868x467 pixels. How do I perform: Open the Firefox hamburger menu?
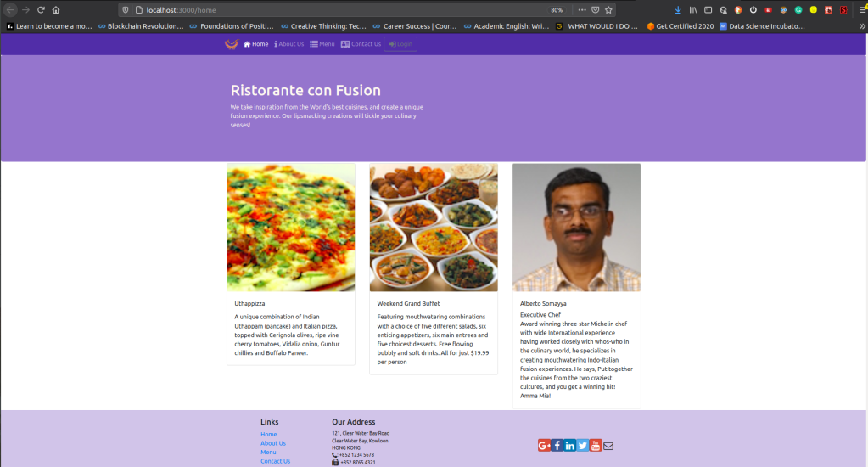pyautogui.click(x=858, y=10)
